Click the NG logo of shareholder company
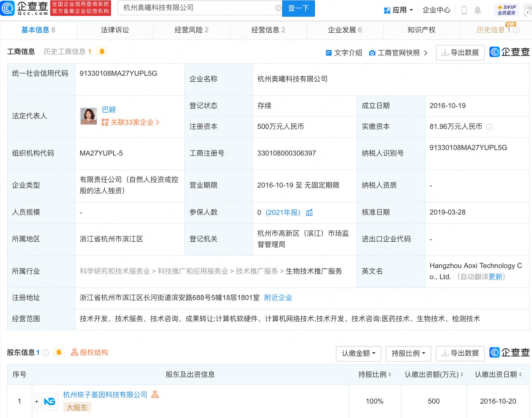532x418 pixels. (x=50, y=401)
